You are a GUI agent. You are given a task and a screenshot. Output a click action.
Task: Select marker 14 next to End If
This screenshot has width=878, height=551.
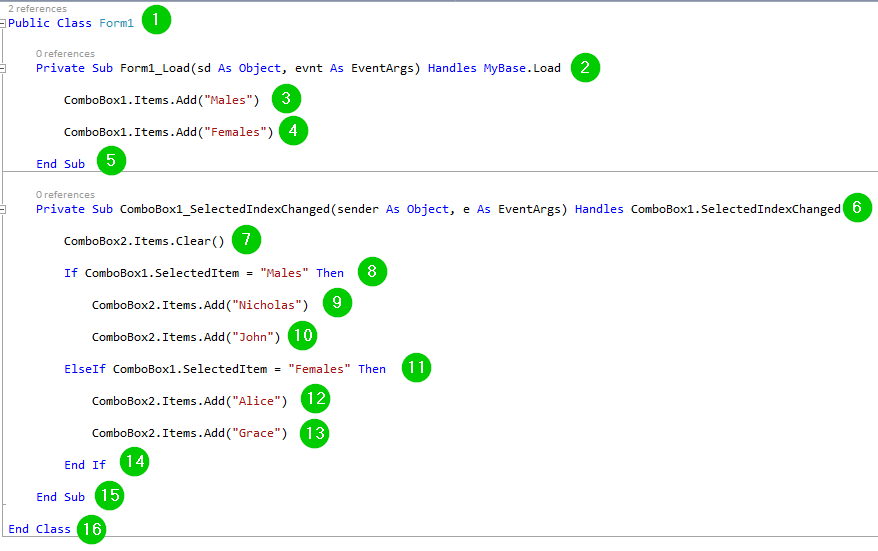pyautogui.click(x=134, y=463)
